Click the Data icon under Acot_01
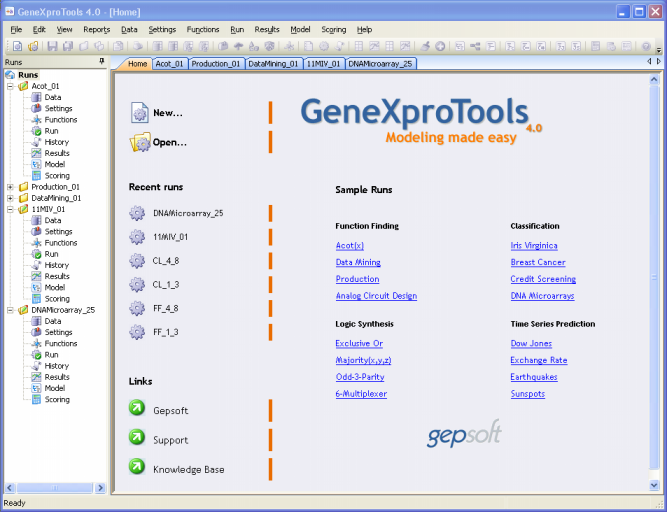 pos(37,97)
